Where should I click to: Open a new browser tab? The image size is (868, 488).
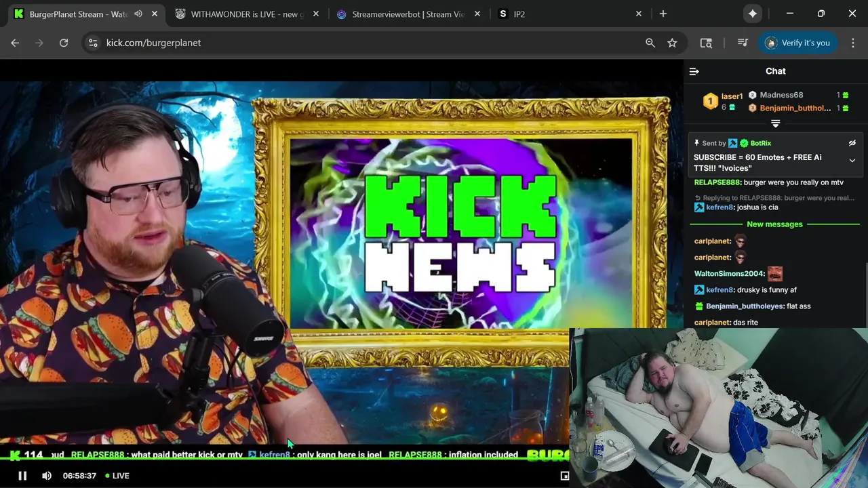[663, 14]
